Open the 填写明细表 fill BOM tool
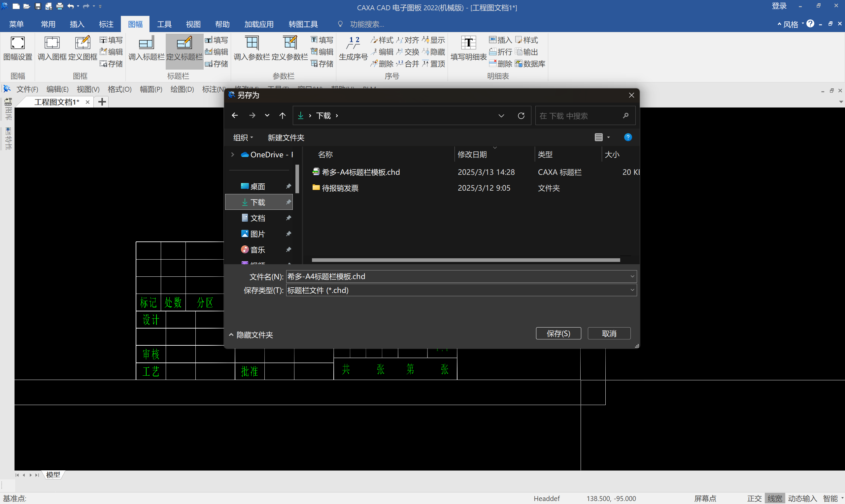This screenshot has width=845, height=504. (x=468, y=48)
